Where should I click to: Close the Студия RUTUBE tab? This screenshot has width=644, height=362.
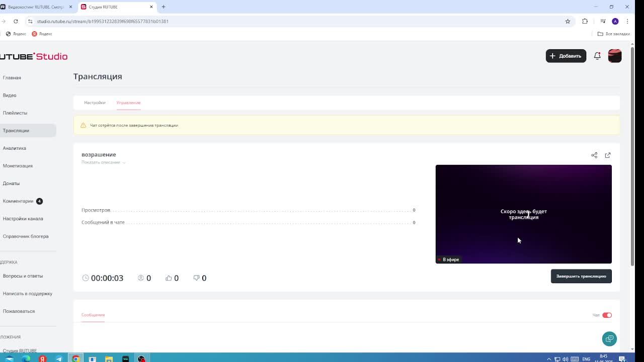pyautogui.click(x=151, y=7)
